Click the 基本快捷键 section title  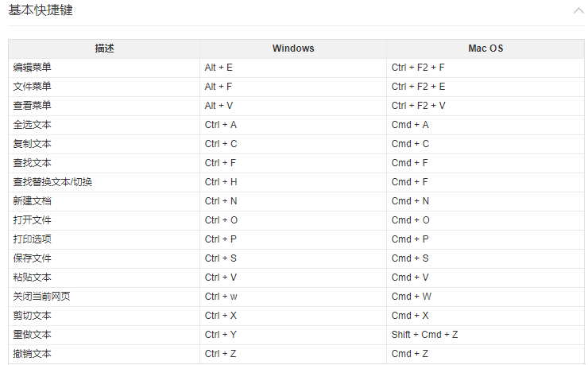[41, 11]
